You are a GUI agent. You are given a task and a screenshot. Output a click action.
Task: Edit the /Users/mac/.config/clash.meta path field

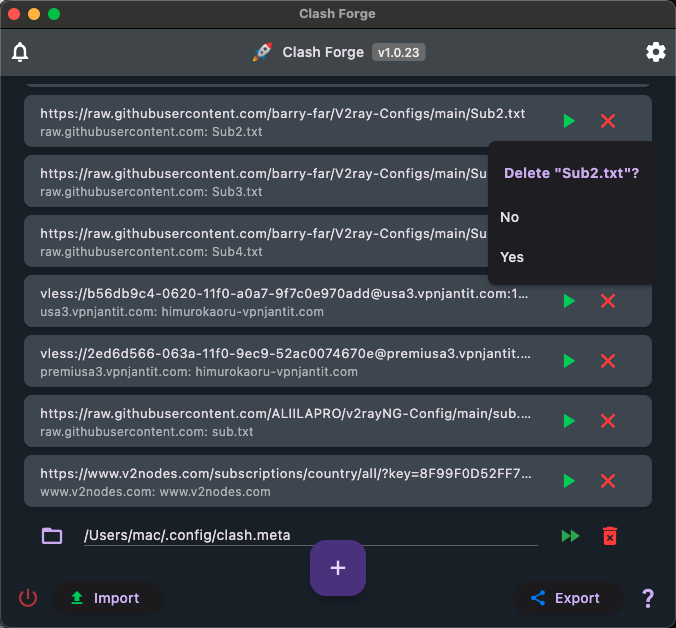[310, 535]
